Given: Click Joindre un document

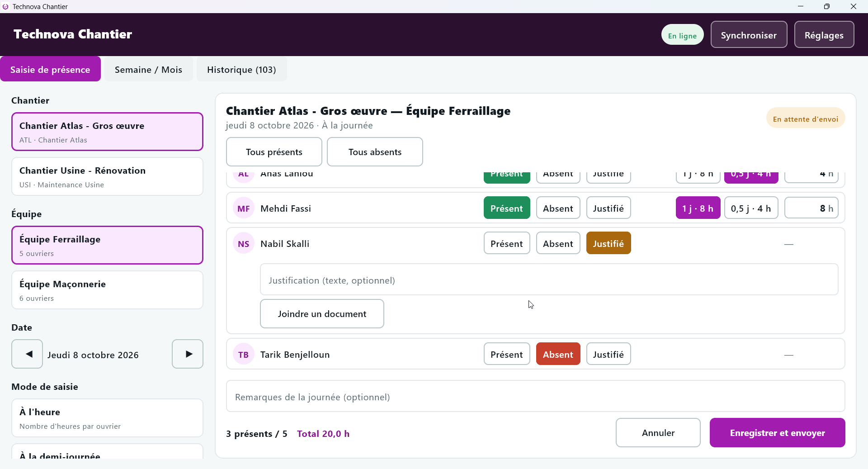Looking at the screenshot, I should [322, 314].
